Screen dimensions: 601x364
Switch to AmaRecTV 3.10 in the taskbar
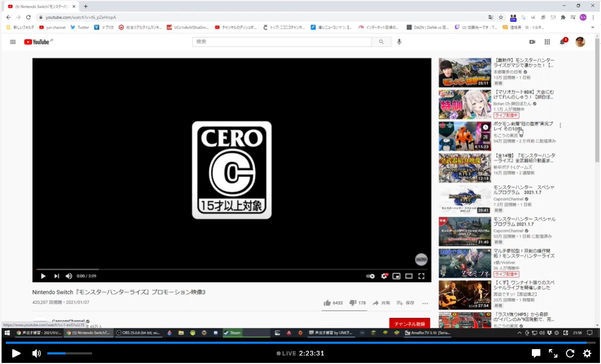pos(428,333)
